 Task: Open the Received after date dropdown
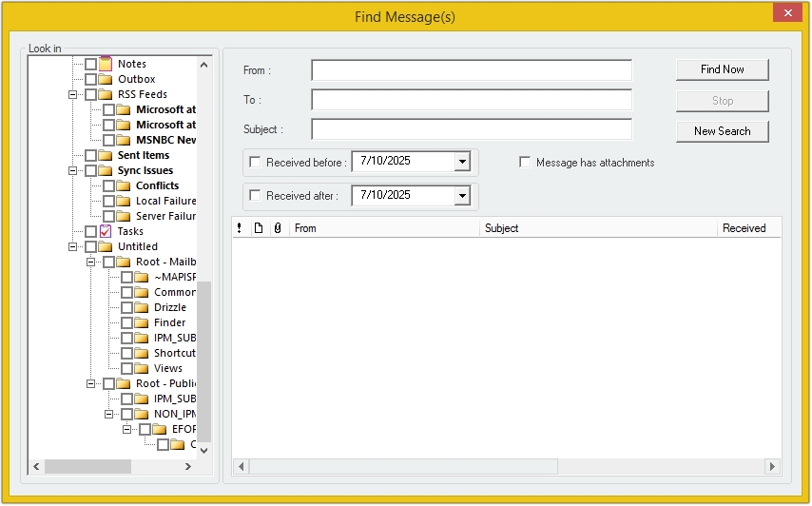pyautogui.click(x=462, y=196)
